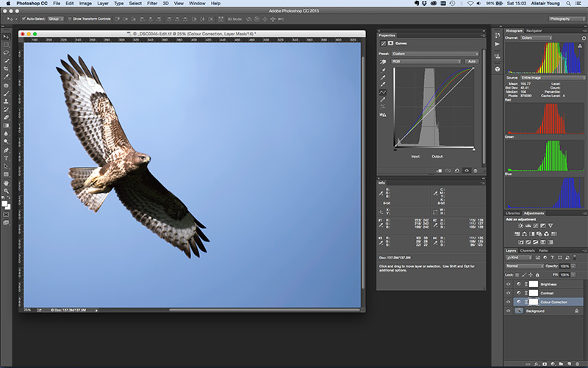
Task: Hide the Background layer
Action: click(508, 311)
